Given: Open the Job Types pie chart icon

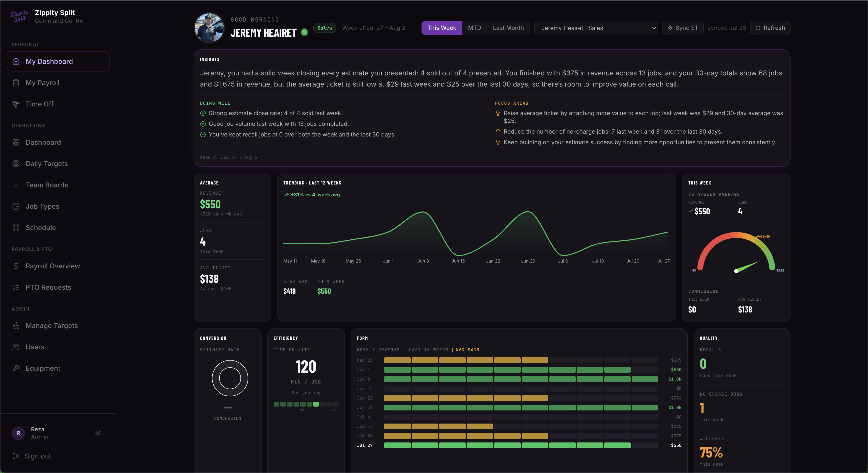Looking at the screenshot, I should tap(16, 206).
